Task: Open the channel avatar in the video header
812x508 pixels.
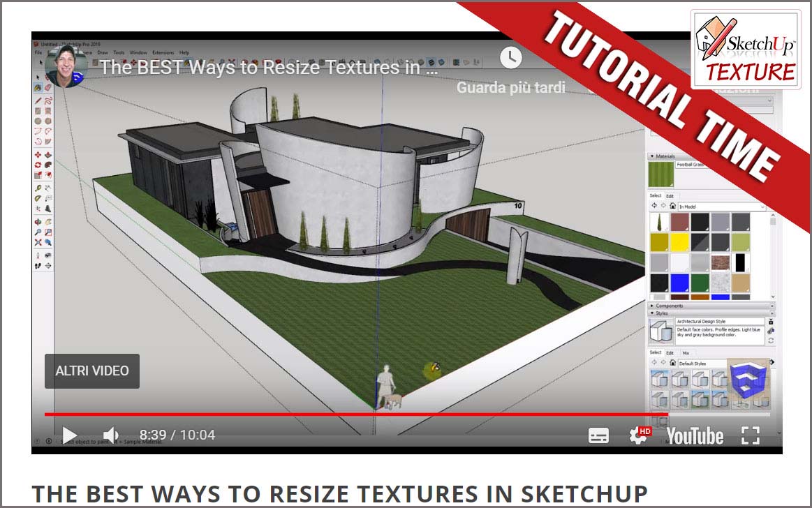Action: tap(66, 67)
